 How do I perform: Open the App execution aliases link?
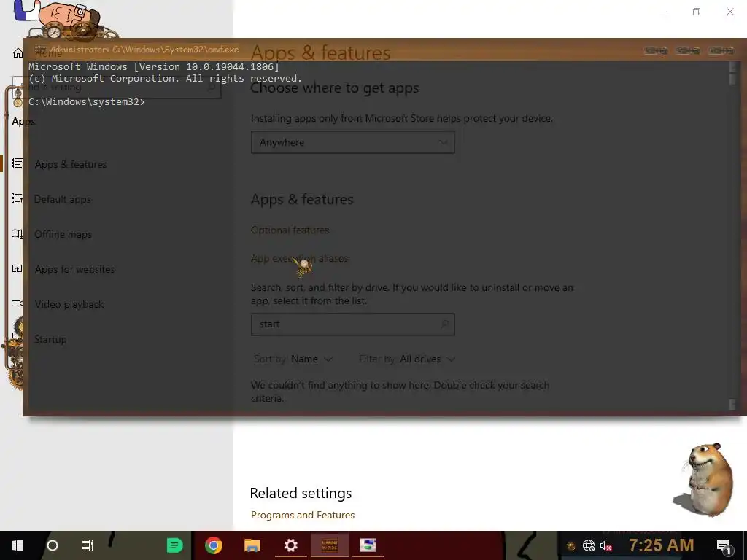[300, 259]
